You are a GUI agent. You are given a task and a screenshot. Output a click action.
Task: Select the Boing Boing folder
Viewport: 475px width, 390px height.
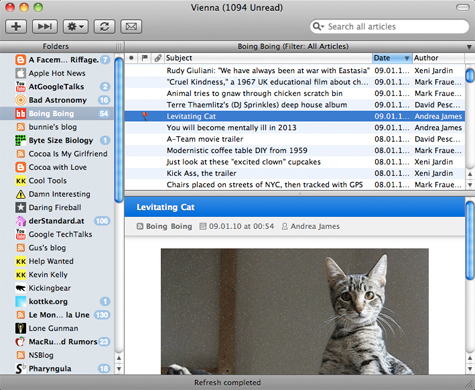(57, 114)
